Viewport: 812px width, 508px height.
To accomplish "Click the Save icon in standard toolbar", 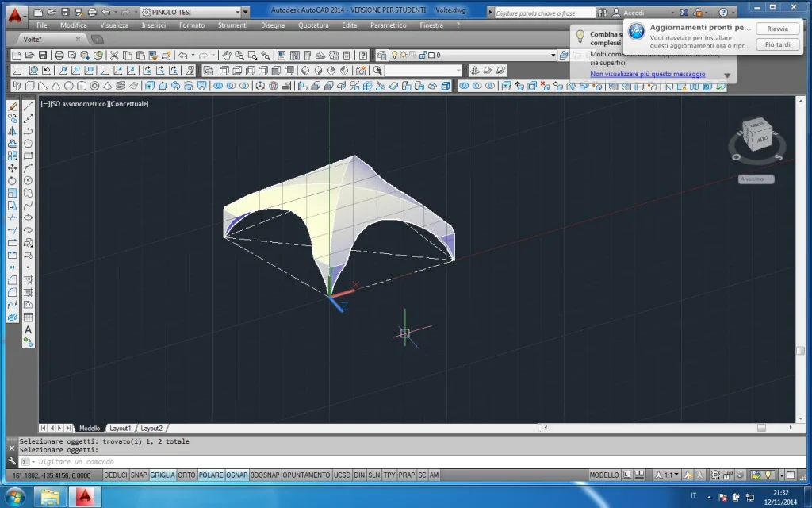I will tap(43, 55).
